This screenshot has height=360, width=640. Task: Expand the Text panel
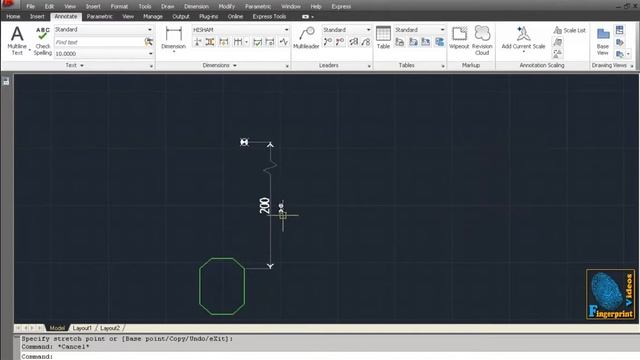coord(75,65)
